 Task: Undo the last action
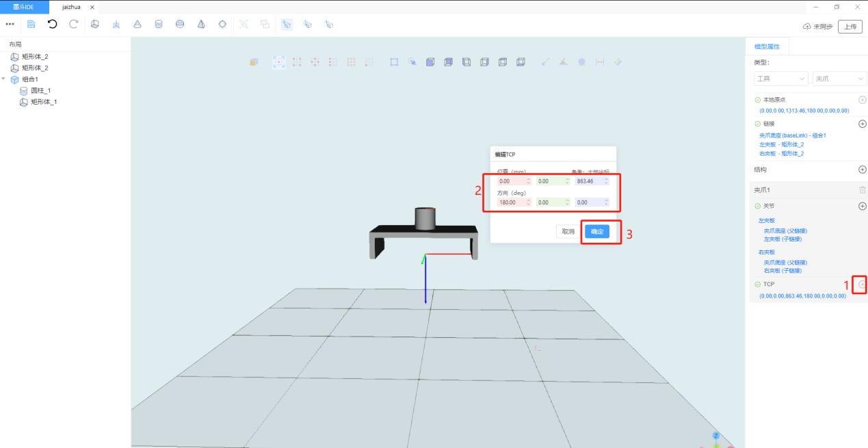click(x=52, y=24)
